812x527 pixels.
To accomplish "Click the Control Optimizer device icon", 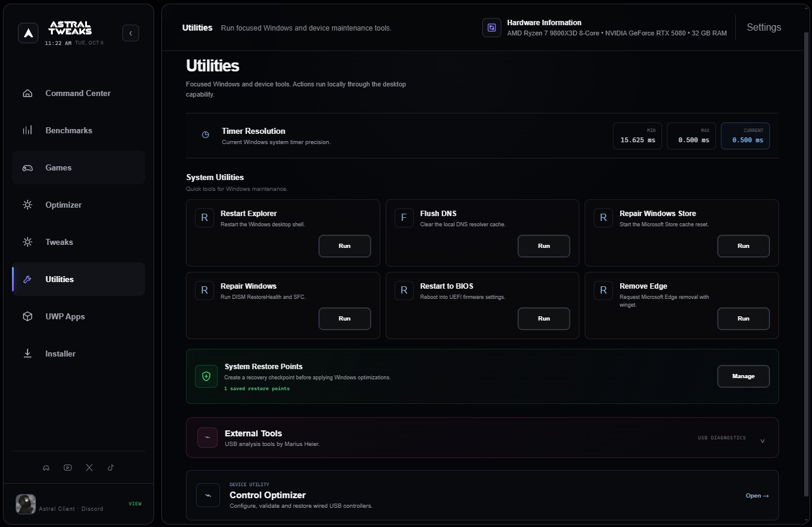I will coord(208,495).
